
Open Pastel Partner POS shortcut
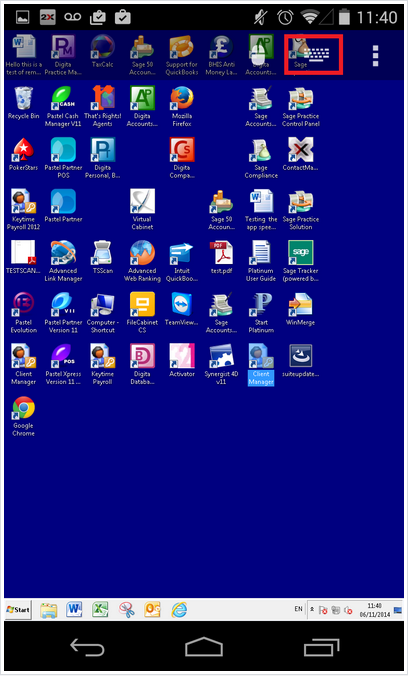63,159
